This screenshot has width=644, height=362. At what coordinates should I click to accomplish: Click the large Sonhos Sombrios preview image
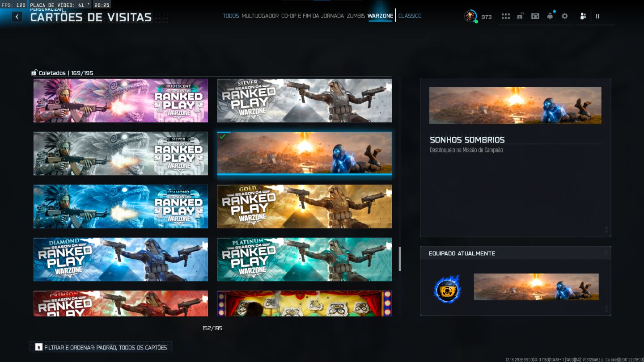pyautogui.click(x=515, y=105)
